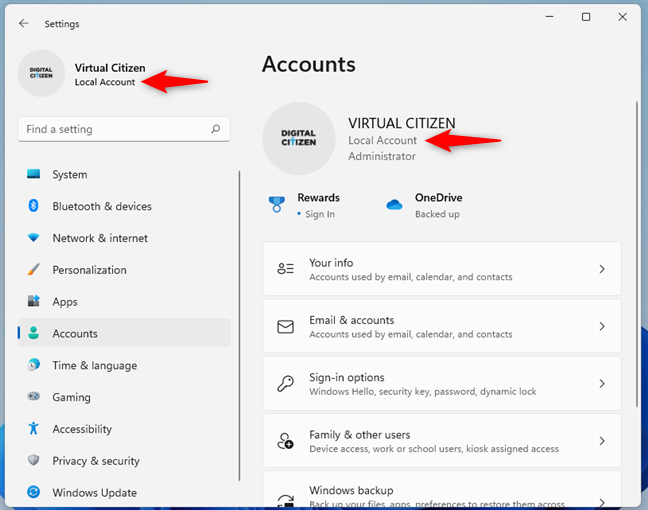The height and width of the screenshot is (510, 648).
Task: Click the Sign-in options key icon
Action: 286,384
